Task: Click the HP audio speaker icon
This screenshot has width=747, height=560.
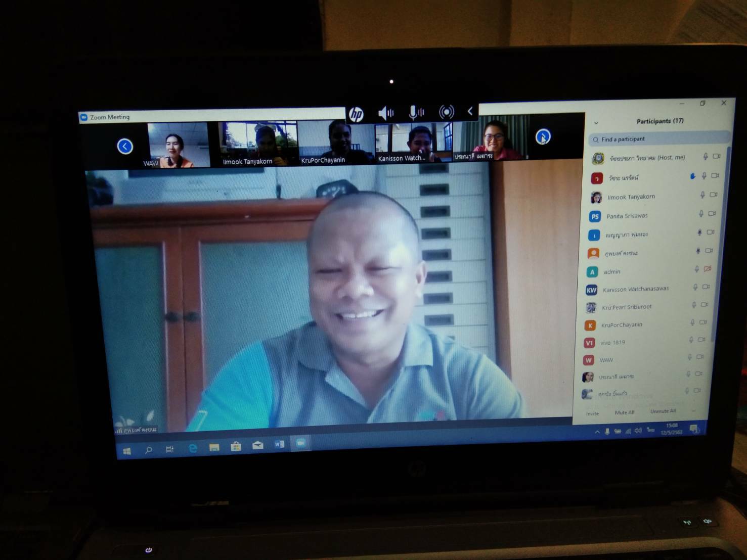Action: click(385, 113)
